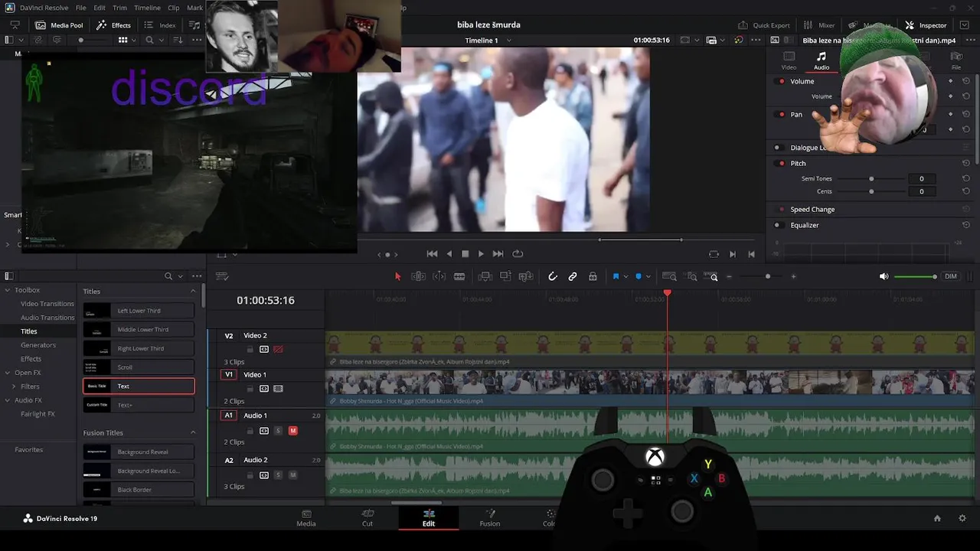This screenshot has height=551, width=980.
Task: Toggle the Linked Selection chain icon
Action: [x=573, y=276]
